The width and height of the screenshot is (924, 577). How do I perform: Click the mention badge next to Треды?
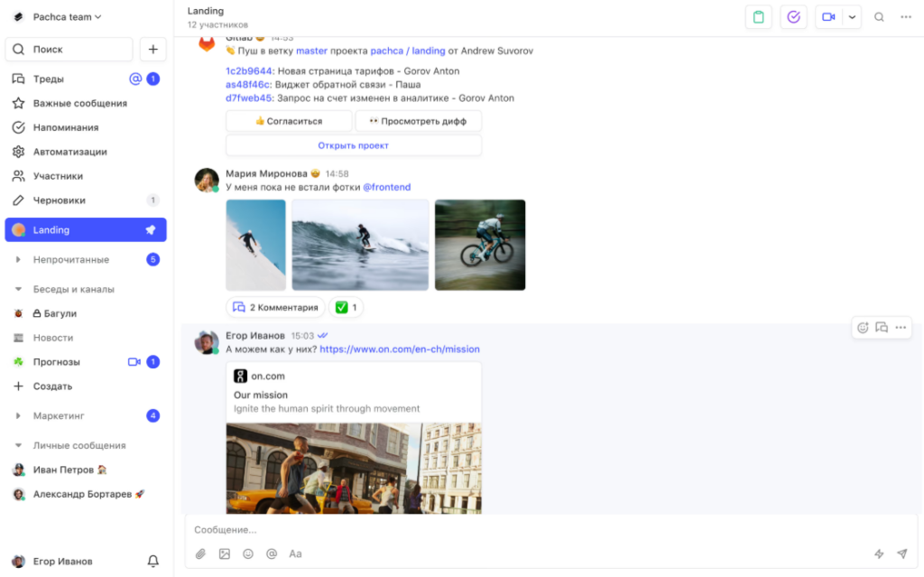click(x=135, y=79)
